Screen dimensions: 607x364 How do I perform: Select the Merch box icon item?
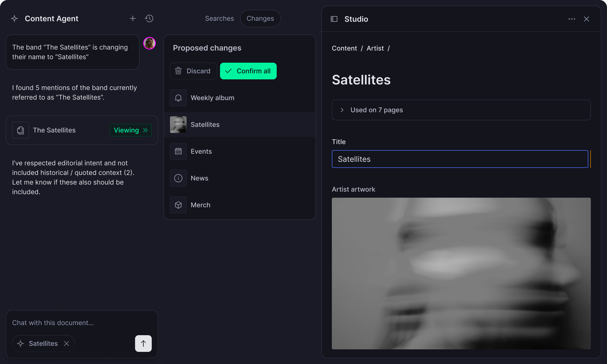(178, 205)
